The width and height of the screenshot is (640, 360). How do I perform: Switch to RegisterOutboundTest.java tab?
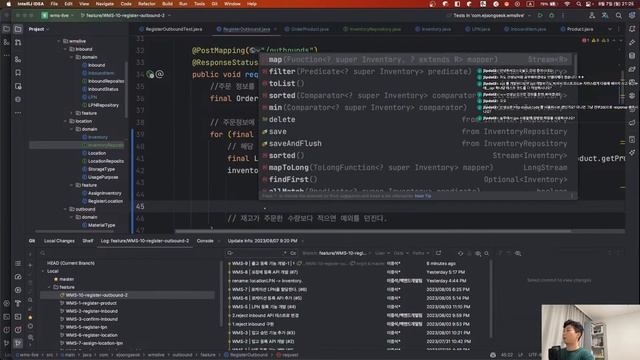coord(170,29)
